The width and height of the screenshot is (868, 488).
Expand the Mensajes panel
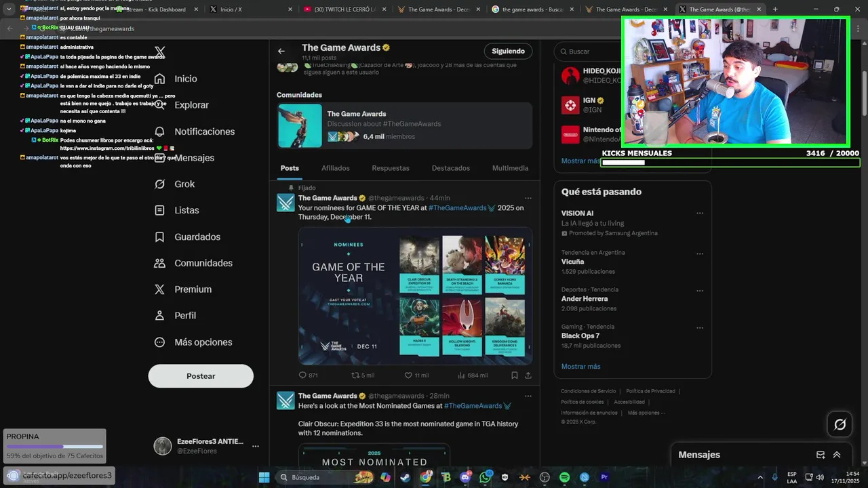click(x=837, y=455)
